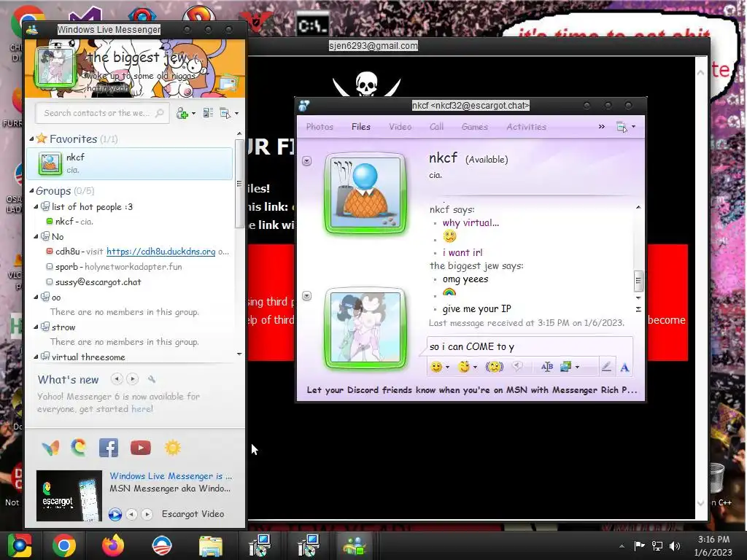Click the chat message input box
Screen dimensions: 747x560
click(530, 346)
